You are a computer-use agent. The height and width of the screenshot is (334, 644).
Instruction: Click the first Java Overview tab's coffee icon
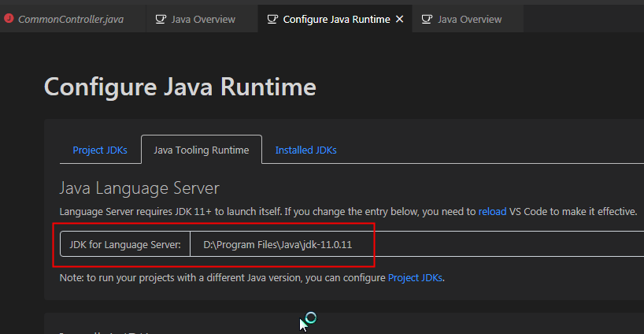click(x=160, y=19)
